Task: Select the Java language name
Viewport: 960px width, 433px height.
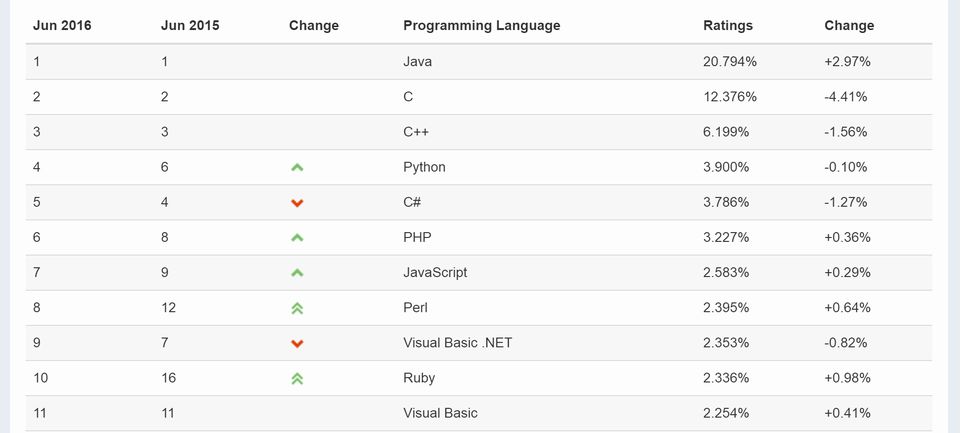Action: (x=417, y=62)
